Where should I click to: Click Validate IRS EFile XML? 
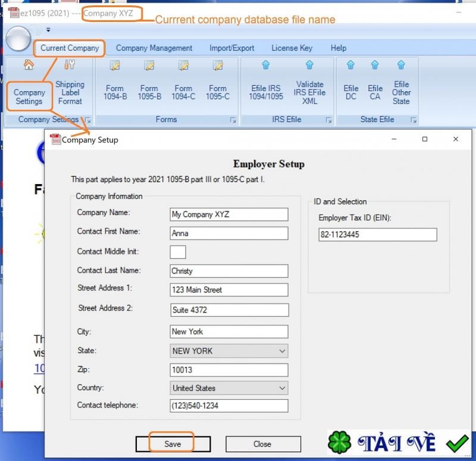pos(309,85)
